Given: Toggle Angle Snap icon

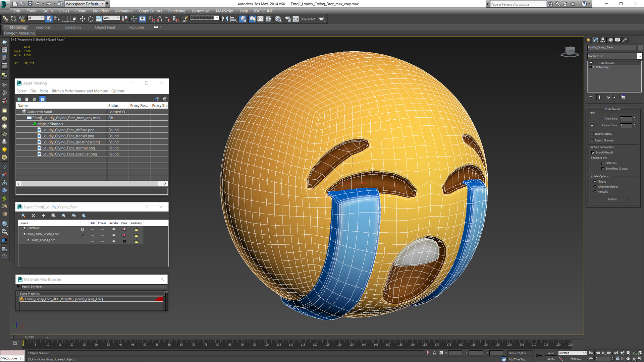Looking at the screenshot, I should tap(160, 19).
